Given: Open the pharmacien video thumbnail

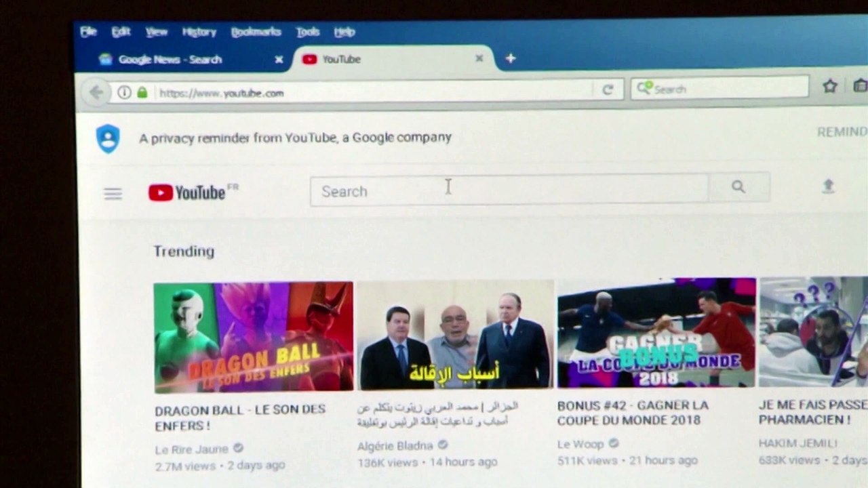Looking at the screenshot, I should (813, 331).
